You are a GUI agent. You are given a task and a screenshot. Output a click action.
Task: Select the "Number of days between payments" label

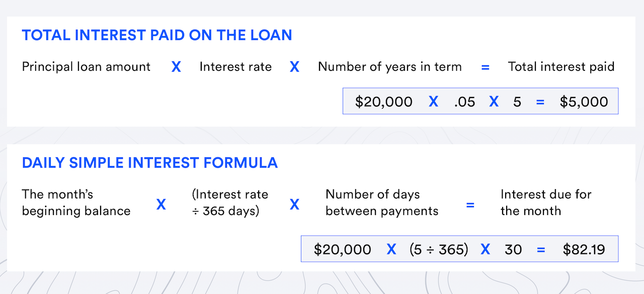382,203
